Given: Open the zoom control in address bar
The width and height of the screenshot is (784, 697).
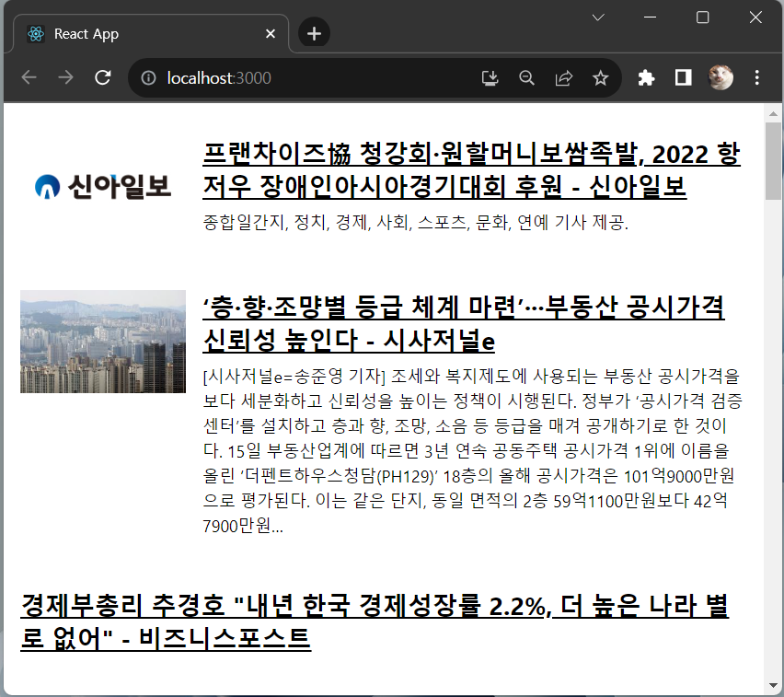Looking at the screenshot, I should point(526,78).
